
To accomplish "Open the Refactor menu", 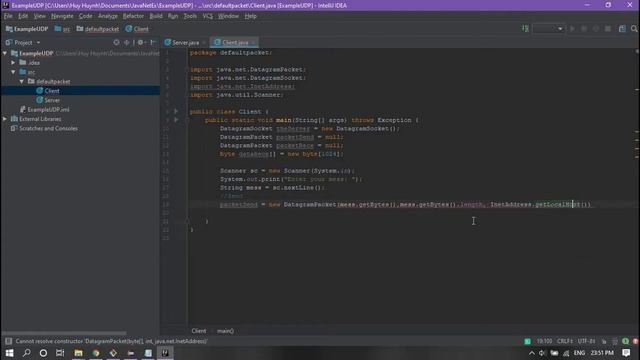I will (133, 16).
